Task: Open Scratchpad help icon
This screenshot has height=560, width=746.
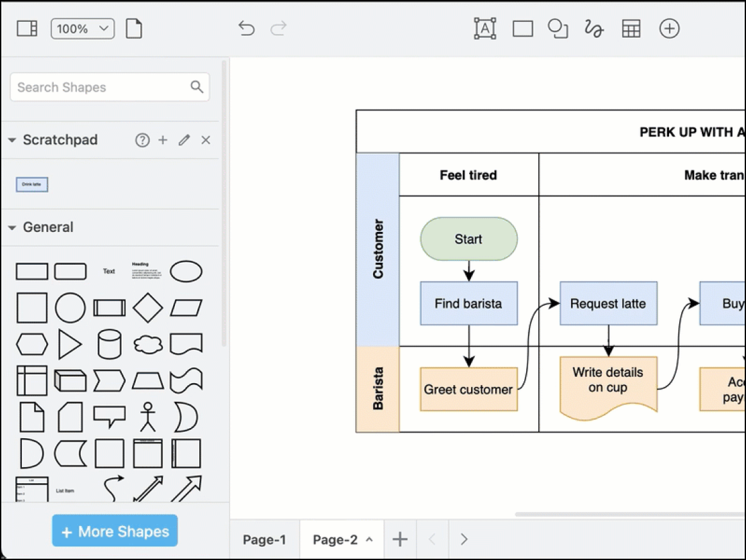Action: point(142,140)
